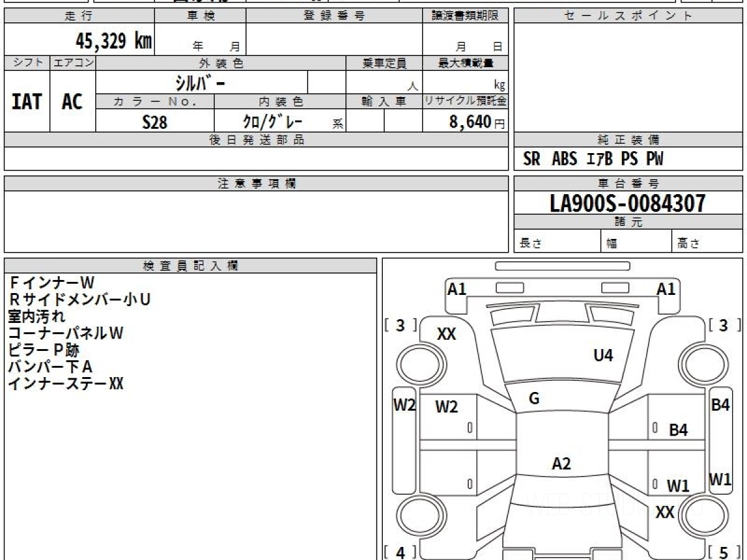Click the note コーナーパネルW
Screen dimensions: 747x560
coord(66,334)
